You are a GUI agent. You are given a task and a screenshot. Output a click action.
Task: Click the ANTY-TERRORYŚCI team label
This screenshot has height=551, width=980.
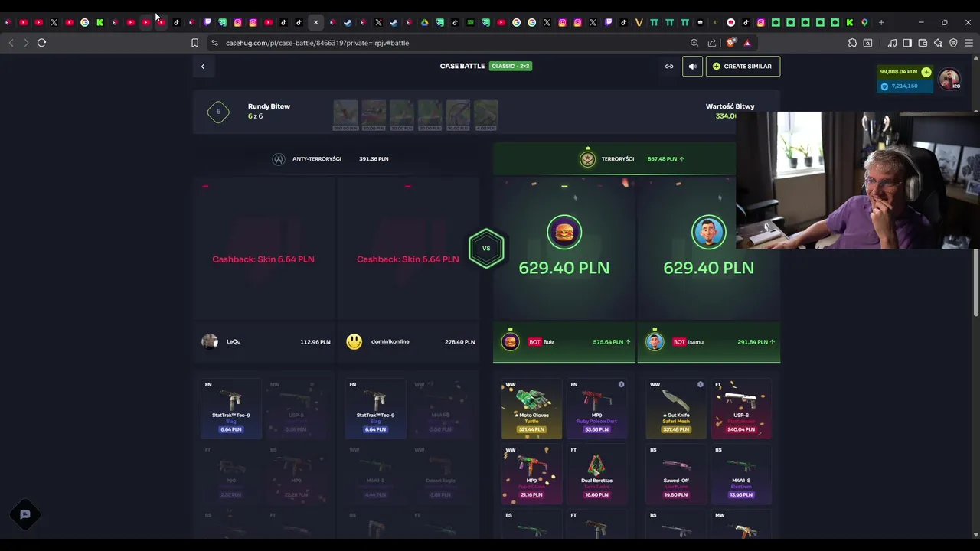(316, 159)
